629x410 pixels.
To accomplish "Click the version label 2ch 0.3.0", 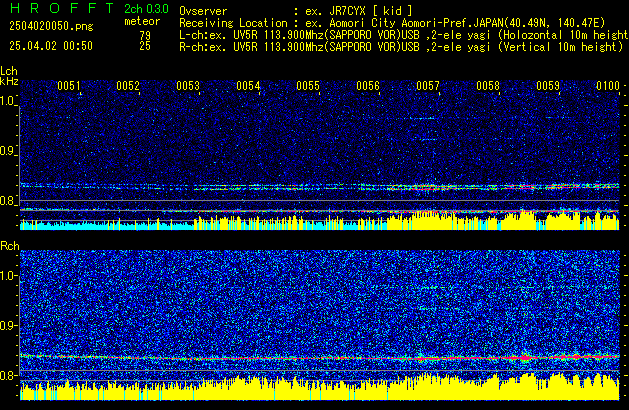I will coord(146,9).
